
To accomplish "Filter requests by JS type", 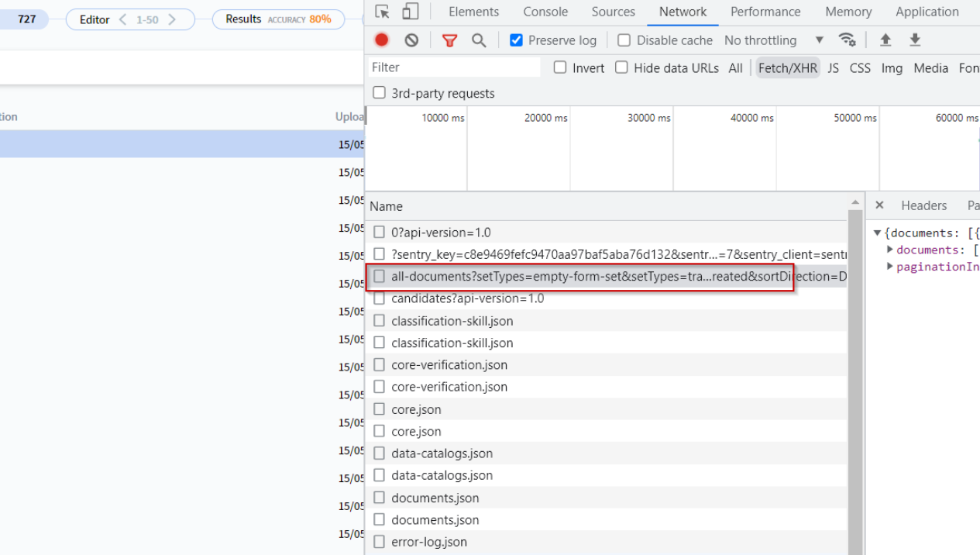I will tap(833, 68).
